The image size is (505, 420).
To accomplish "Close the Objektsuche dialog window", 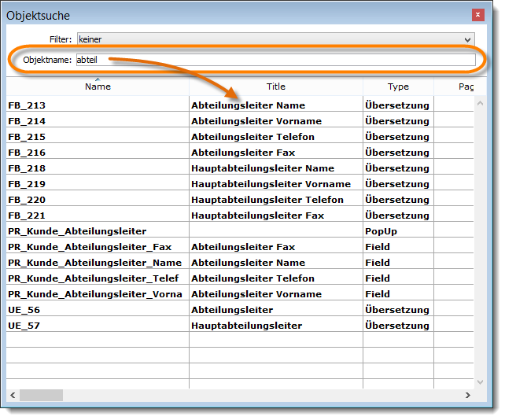I will 477,15.
